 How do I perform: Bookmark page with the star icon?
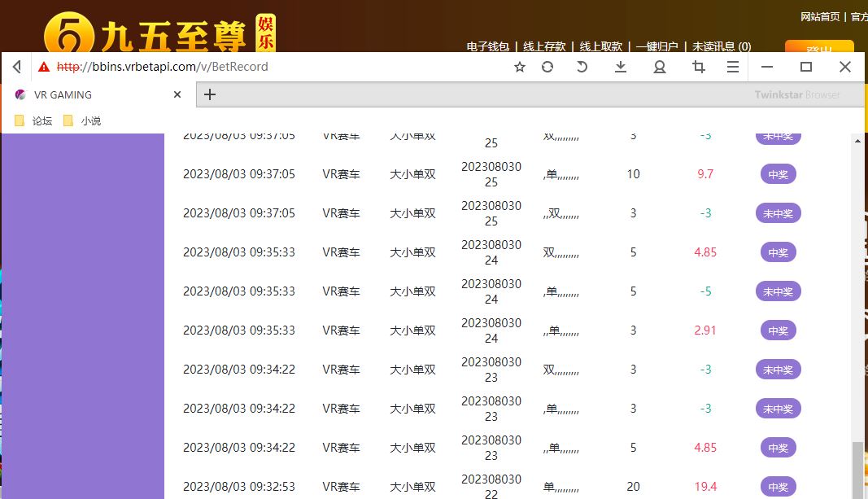point(519,67)
